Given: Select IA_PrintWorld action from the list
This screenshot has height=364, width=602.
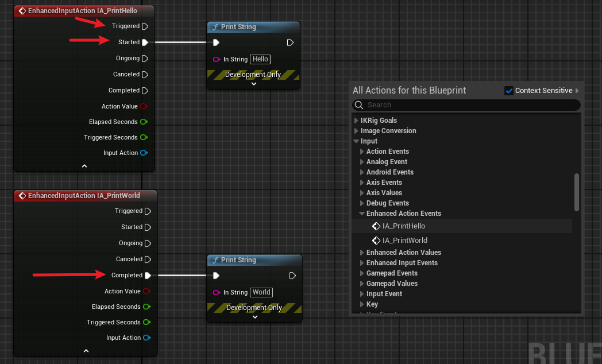Looking at the screenshot, I should click(462, 240).
